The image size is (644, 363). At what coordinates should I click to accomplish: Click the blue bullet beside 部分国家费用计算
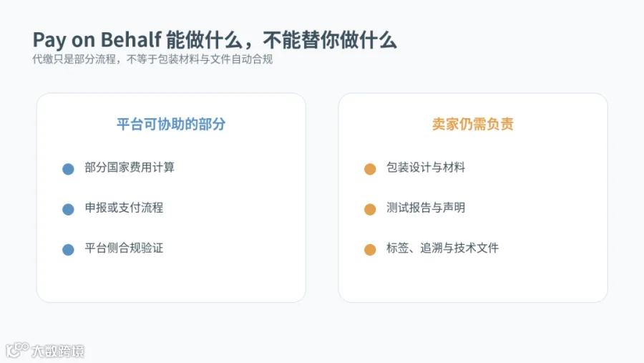coord(68,169)
